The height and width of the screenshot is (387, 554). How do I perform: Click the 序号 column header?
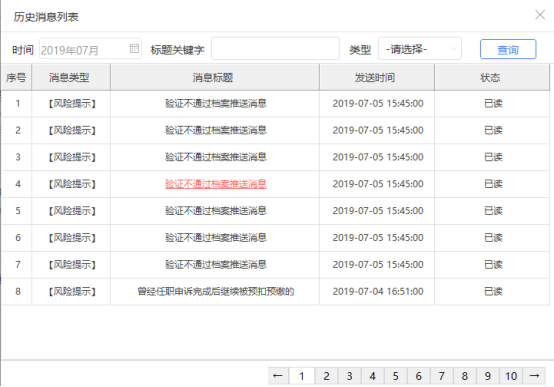coord(16,77)
